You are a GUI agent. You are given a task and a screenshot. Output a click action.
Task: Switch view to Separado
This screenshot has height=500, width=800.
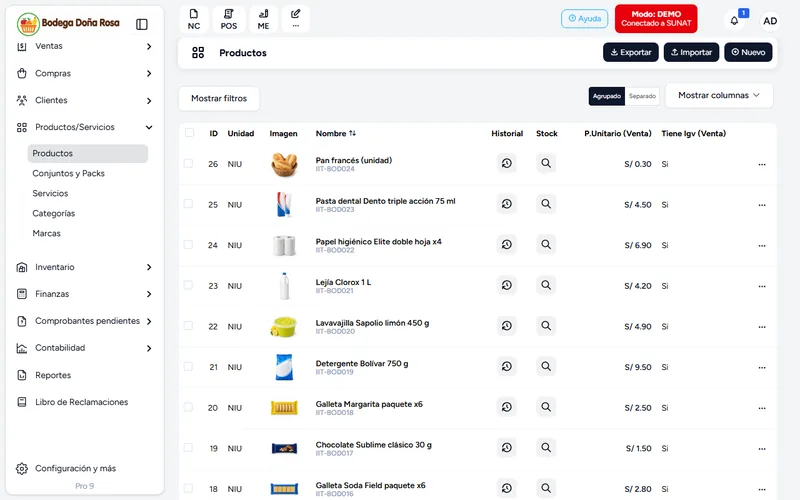[x=642, y=96]
